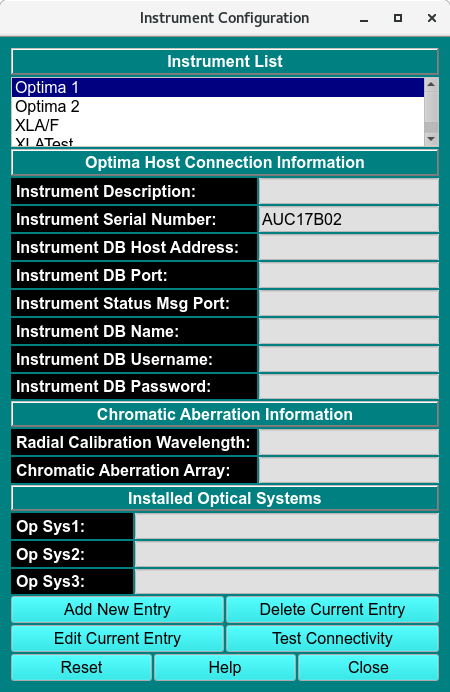This screenshot has width=450, height=692.
Task: Click Delete Current Entry button
Action: 332,609
